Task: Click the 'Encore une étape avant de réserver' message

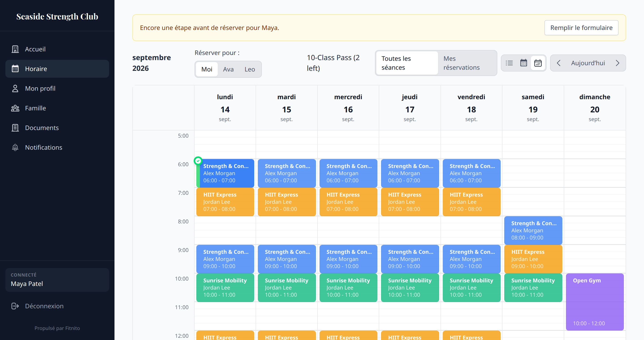Action: click(x=210, y=28)
